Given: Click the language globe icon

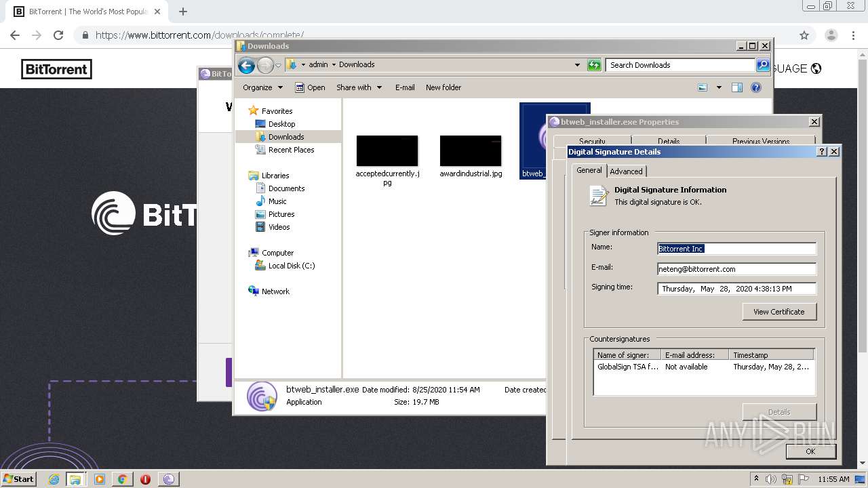Looking at the screenshot, I should [816, 68].
